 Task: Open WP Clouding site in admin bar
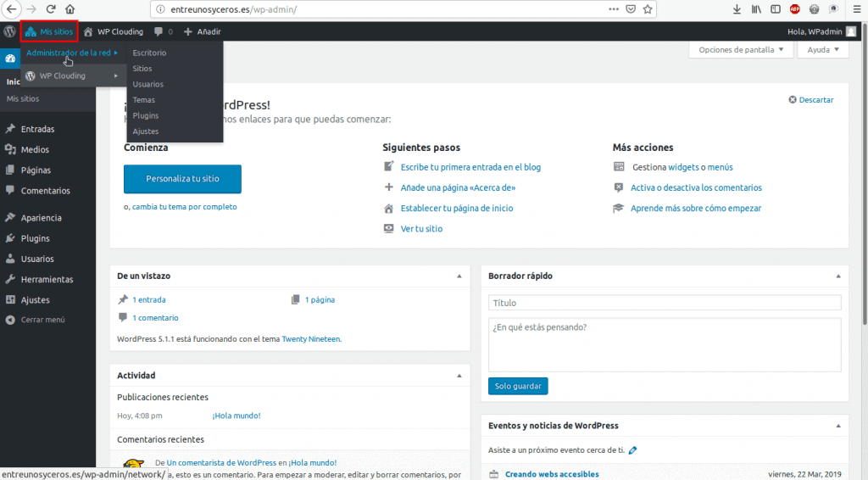click(114, 31)
